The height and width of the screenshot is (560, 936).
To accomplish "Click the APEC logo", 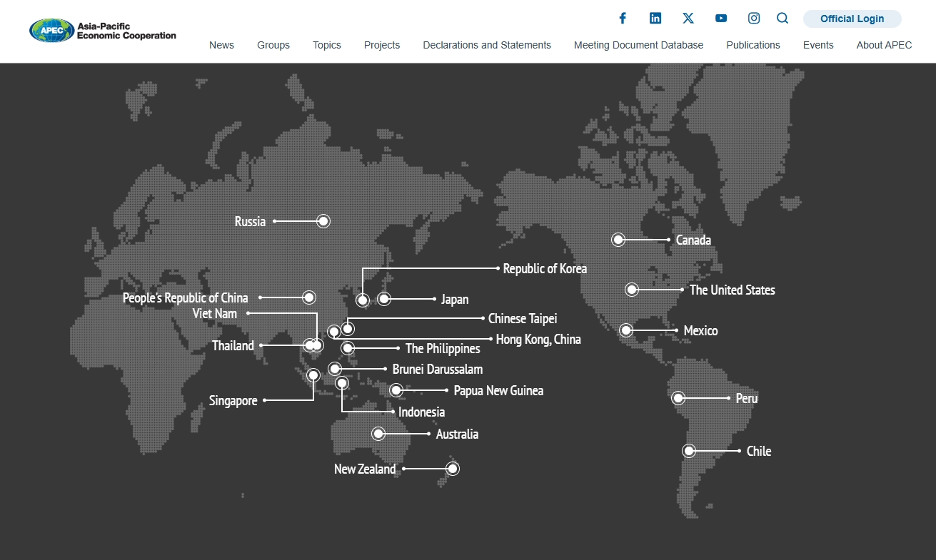I will click(x=103, y=31).
